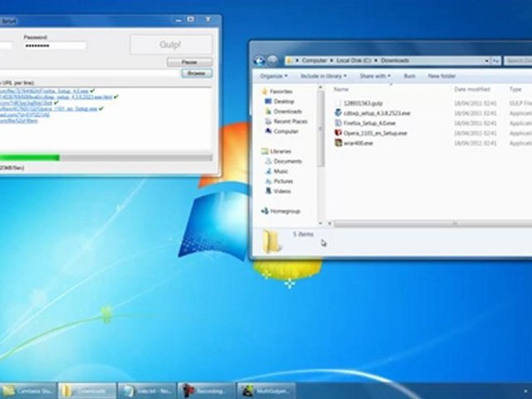
Task: Focus the Password input field
Action: (55, 46)
